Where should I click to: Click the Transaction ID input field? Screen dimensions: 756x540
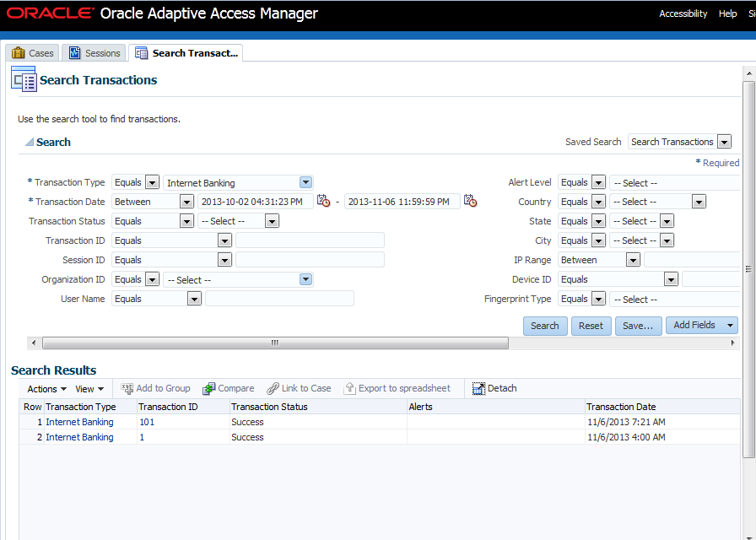(x=310, y=240)
